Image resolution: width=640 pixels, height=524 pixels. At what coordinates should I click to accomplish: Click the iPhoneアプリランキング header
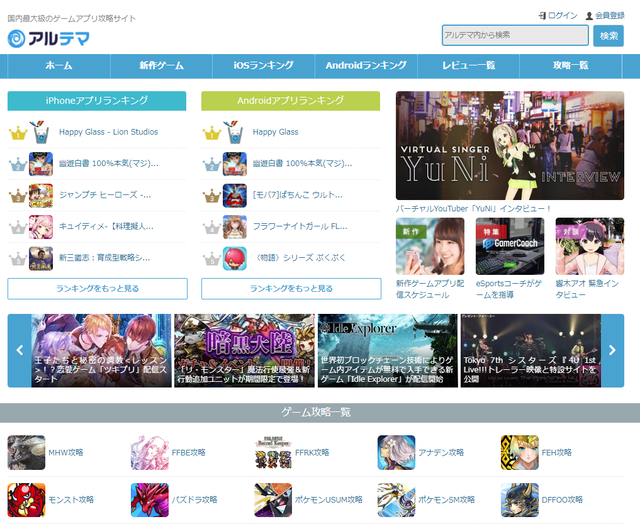97,101
